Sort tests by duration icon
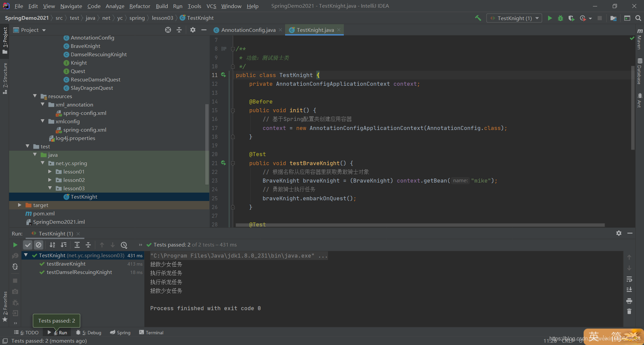644x345 pixels. coord(64,245)
